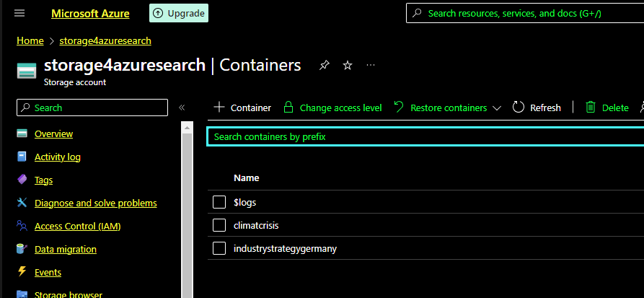Select the $logs container checkbox
Screen dimensions: 644x298
pyautogui.click(x=220, y=202)
